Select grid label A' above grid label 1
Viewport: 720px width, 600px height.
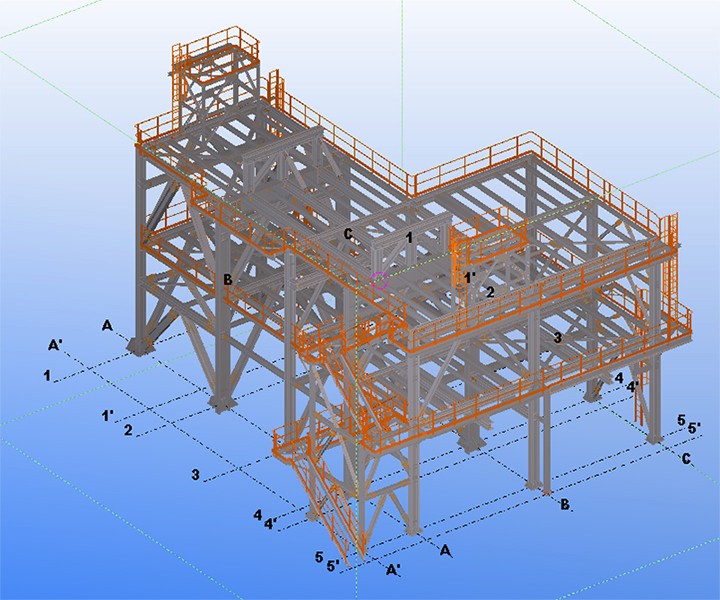(56, 345)
